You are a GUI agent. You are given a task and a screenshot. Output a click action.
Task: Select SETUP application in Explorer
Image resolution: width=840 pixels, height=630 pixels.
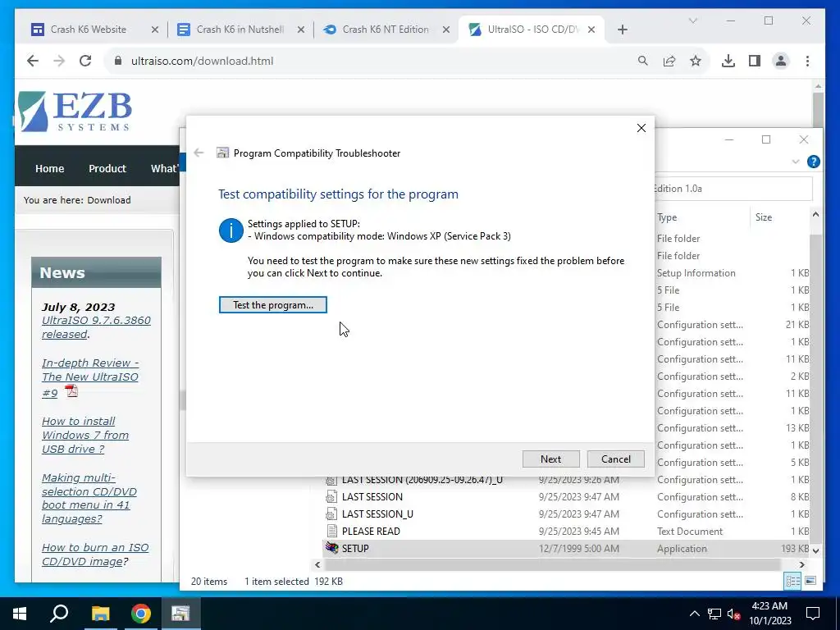(x=568, y=549)
